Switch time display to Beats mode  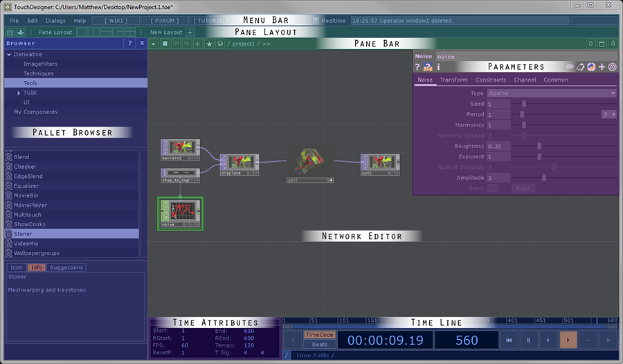coord(320,344)
